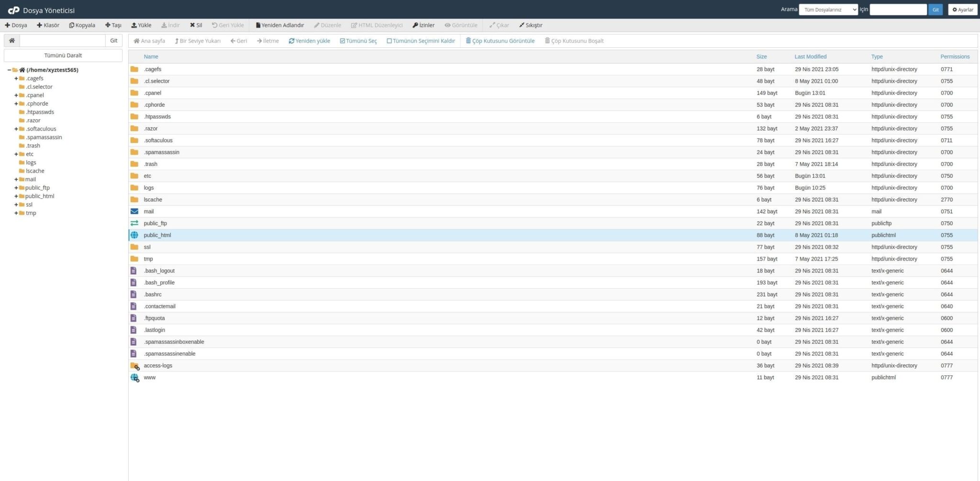Expand the ssl tree node
The image size is (980, 481).
click(16, 205)
